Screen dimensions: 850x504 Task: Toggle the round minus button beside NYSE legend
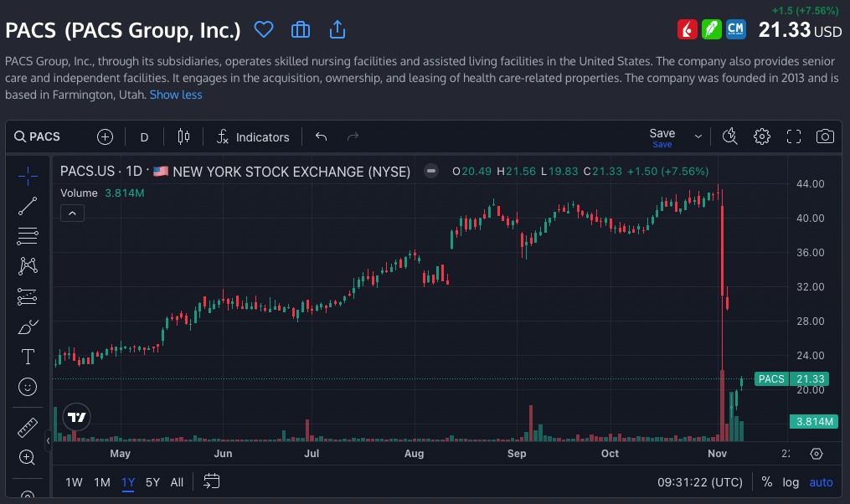(x=431, y=172)
